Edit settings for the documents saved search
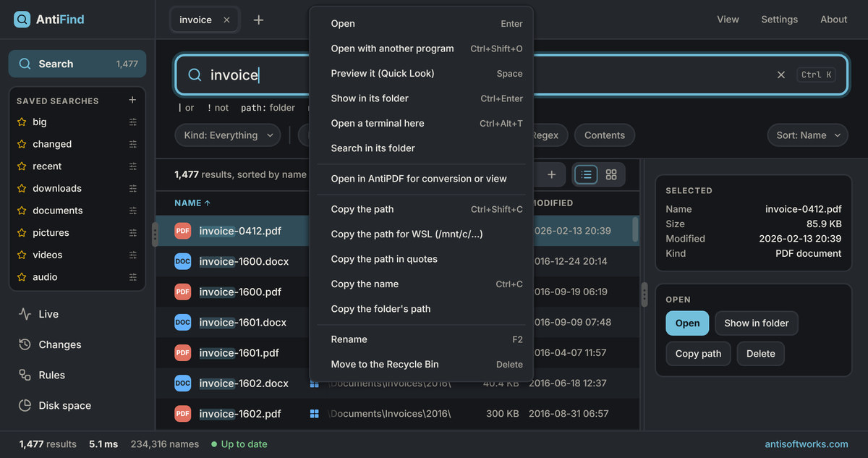This screenshot has height=458, width=868. (132, 211)
